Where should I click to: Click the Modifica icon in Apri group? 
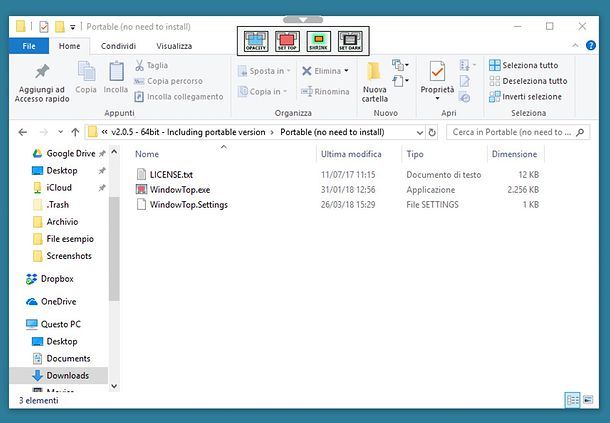point(465,81)
